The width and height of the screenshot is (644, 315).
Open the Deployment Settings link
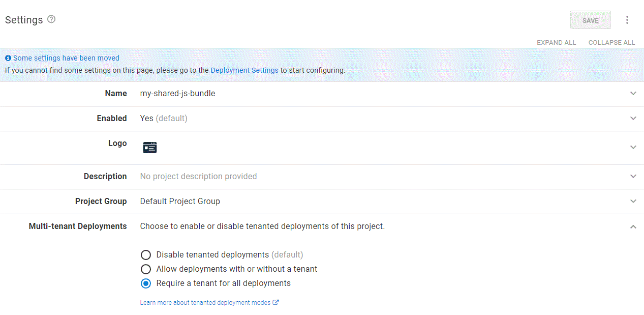[244, 70]
